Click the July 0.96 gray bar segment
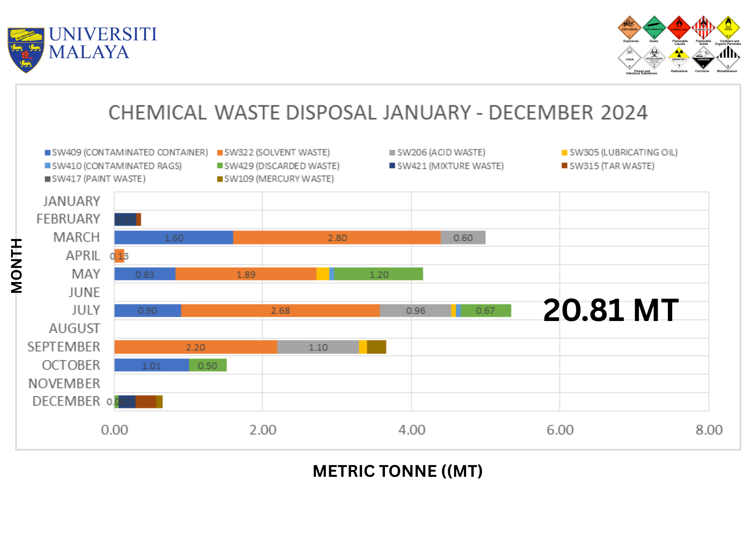Image resolution: width=756 pixels, height=534 pixels. click(415, 310)
